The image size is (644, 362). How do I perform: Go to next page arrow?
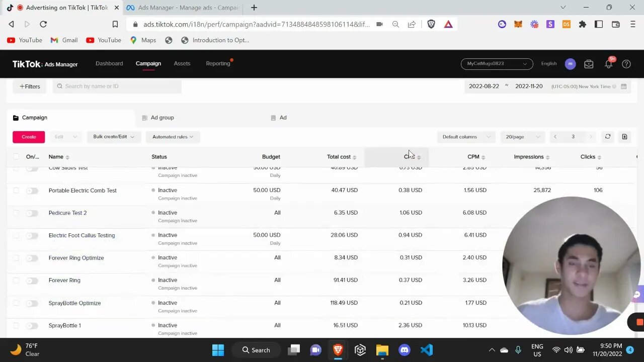tap(591, 137)
